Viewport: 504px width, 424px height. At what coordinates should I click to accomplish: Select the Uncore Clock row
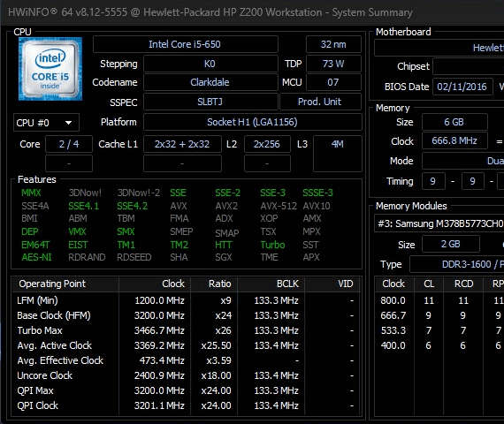coord(186,375)
